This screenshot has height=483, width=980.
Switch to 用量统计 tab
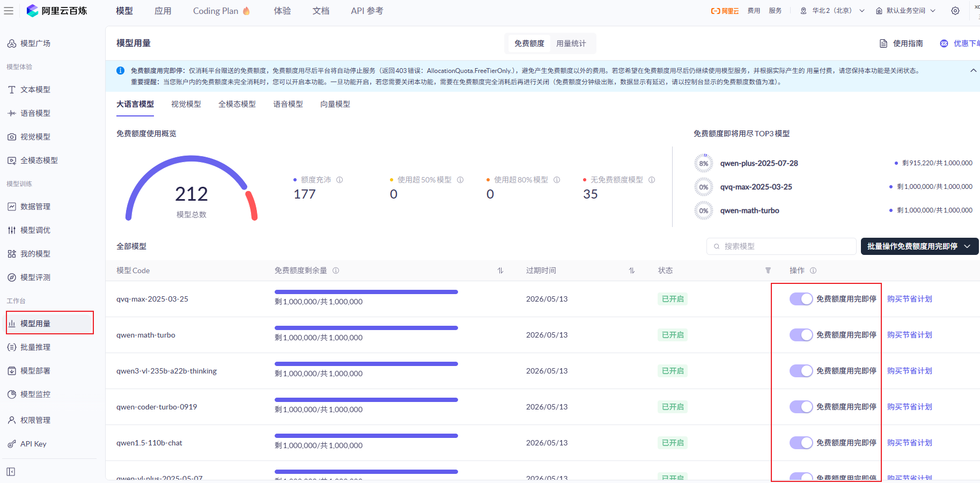click(571, 43)
